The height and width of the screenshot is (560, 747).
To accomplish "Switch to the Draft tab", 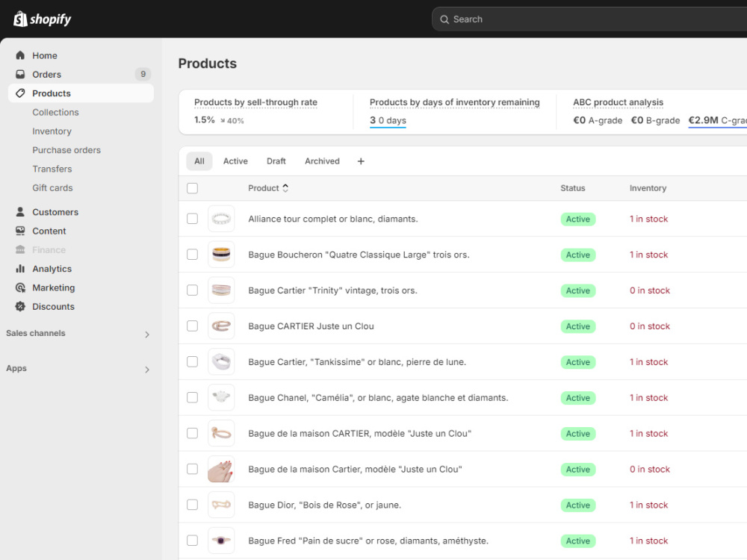I will (x=276, y=161).
